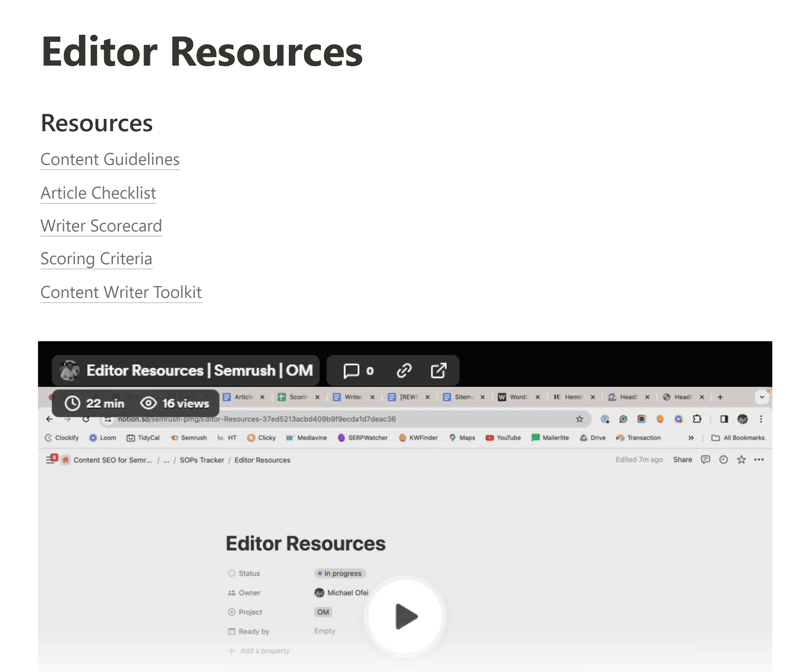
Task: Open Loom video in new window icon
Action: click(439, 370)
